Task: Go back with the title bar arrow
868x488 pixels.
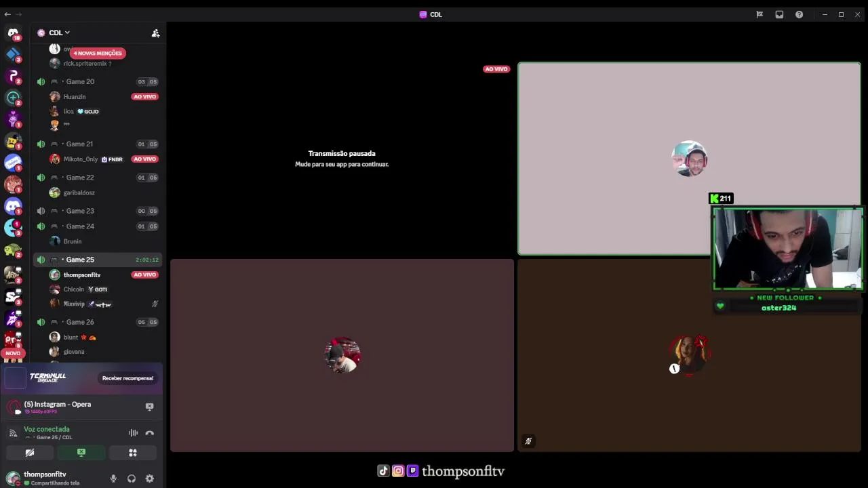Action: click(x=7, y=14)
